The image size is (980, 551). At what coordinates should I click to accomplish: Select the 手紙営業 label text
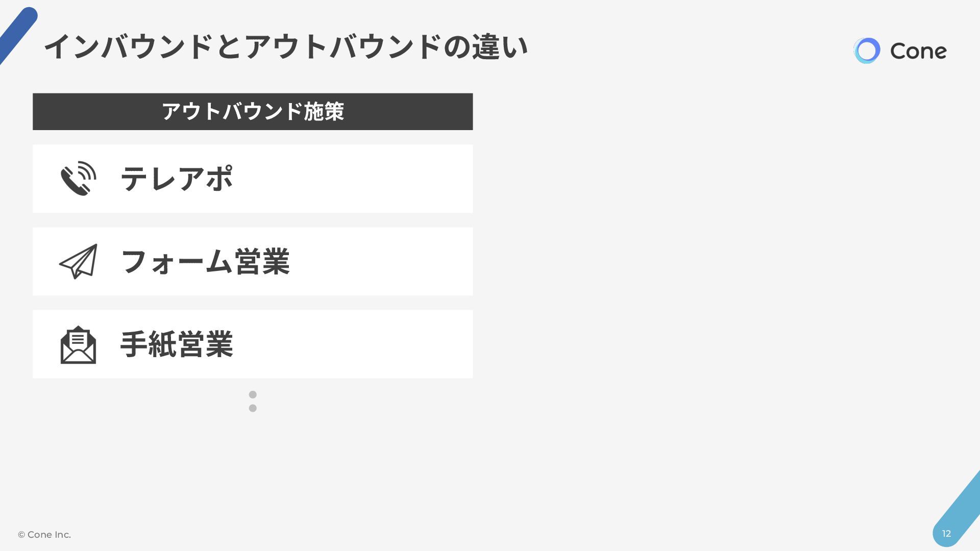coord(177,344)
